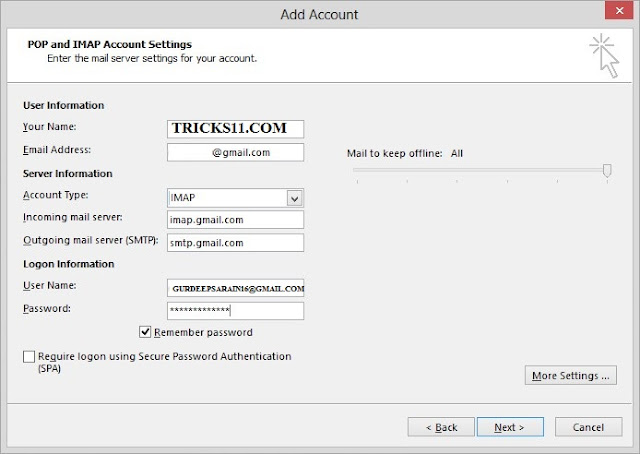Click the "User Information" section heading

(x=64, y=105)
